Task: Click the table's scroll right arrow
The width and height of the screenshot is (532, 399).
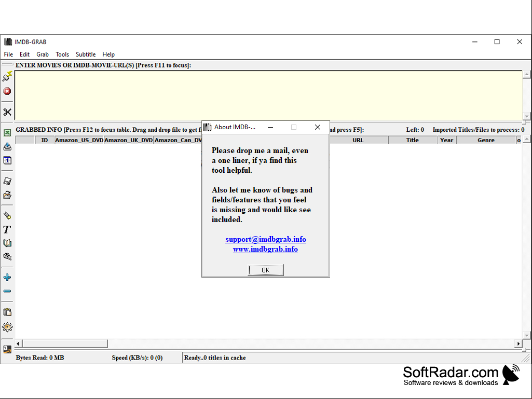Action: [519, 343]
